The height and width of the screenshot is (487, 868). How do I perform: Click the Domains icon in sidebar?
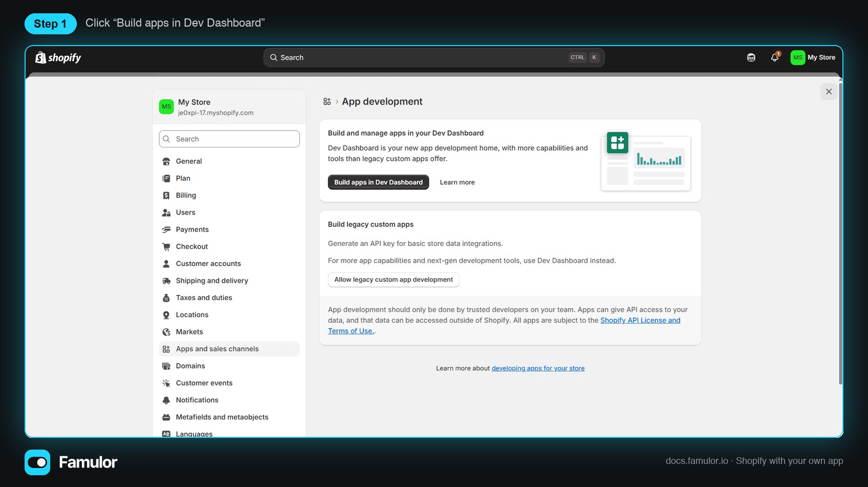[x=166, y=366]
